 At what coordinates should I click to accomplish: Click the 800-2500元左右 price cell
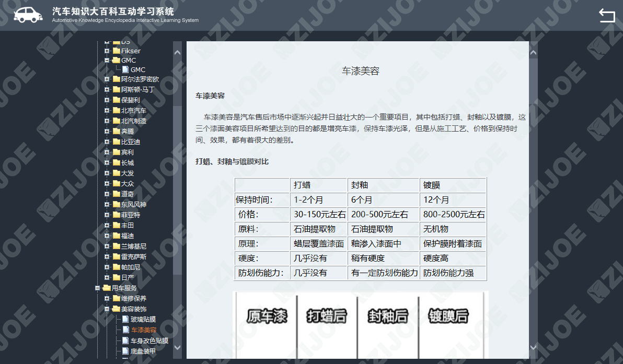pyautogui.click(x=453, y=214)
